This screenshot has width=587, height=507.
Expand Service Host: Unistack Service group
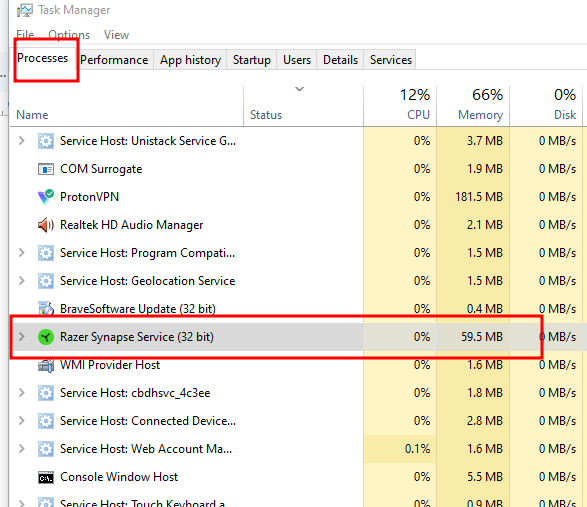coord(22,141)
